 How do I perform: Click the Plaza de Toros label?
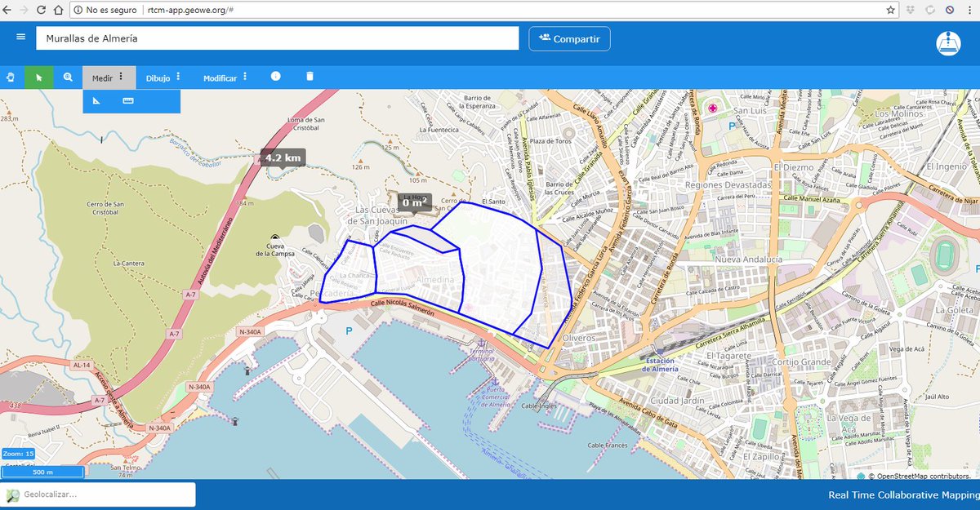coord(549,142)
